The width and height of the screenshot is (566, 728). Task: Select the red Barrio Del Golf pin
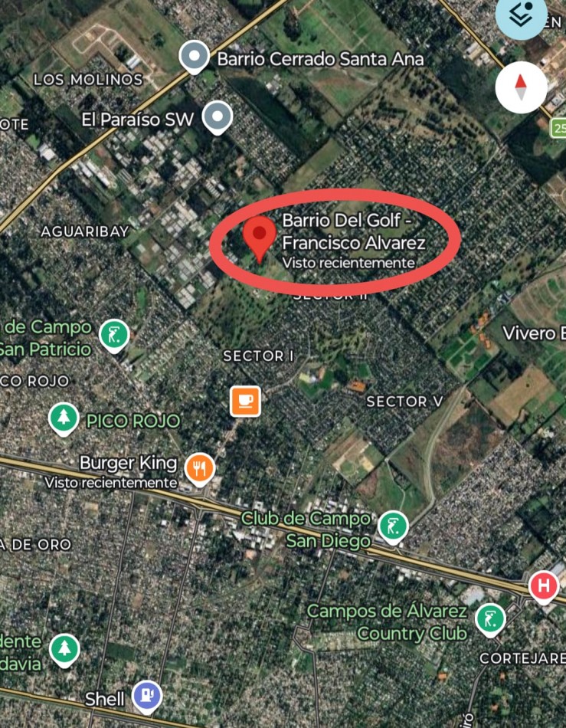260,238
